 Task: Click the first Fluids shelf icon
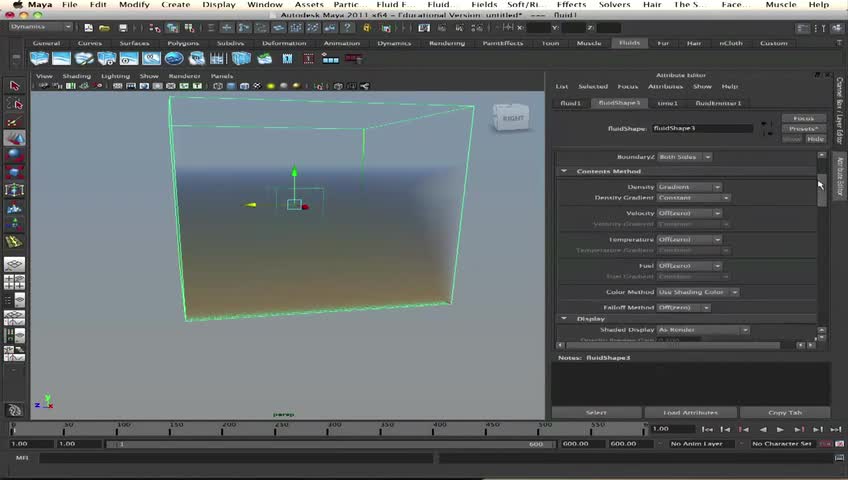[40, 59]
